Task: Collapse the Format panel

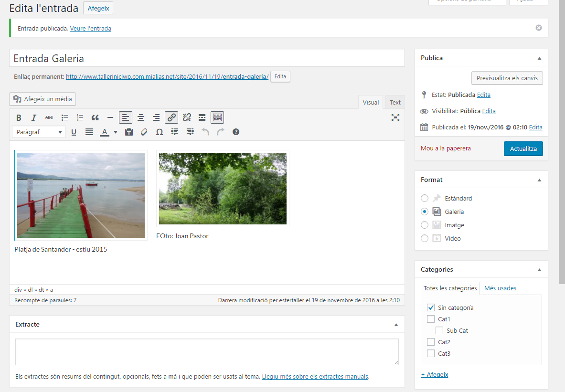Action: [539, 180]
